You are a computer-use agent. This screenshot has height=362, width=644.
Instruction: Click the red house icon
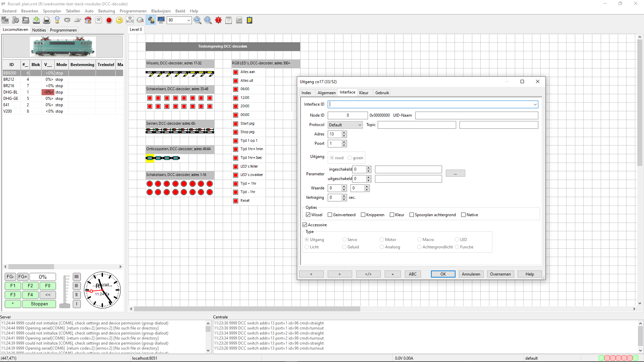[88, 20]
